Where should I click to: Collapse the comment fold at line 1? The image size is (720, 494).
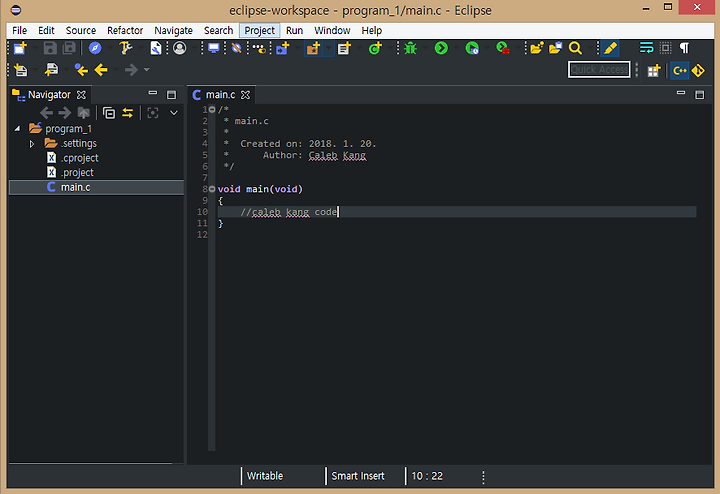click(x=212, y=109)
